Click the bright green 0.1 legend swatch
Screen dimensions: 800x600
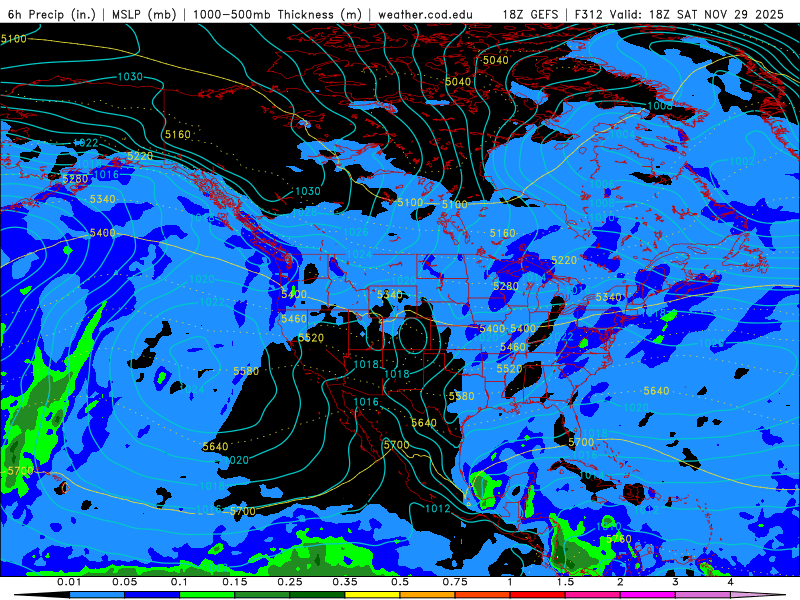tap(207, 595)
